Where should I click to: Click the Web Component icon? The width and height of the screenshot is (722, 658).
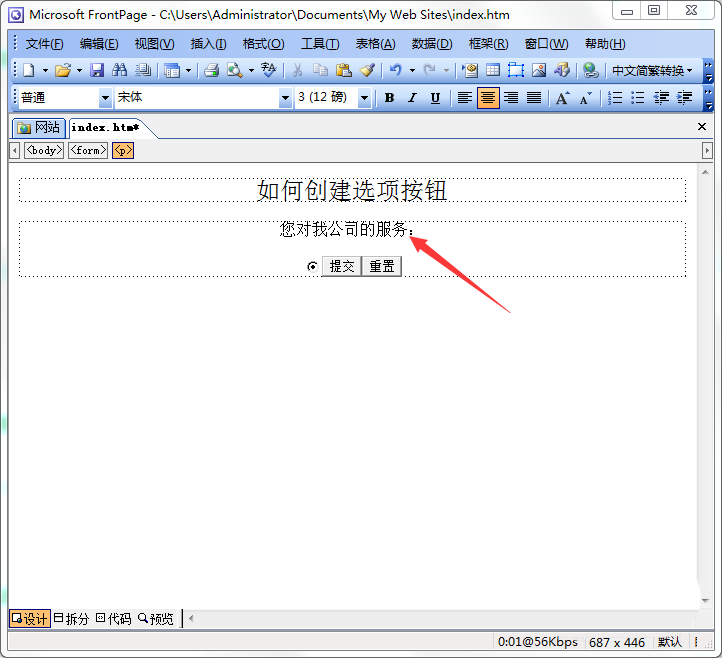[x=470, y=70]
